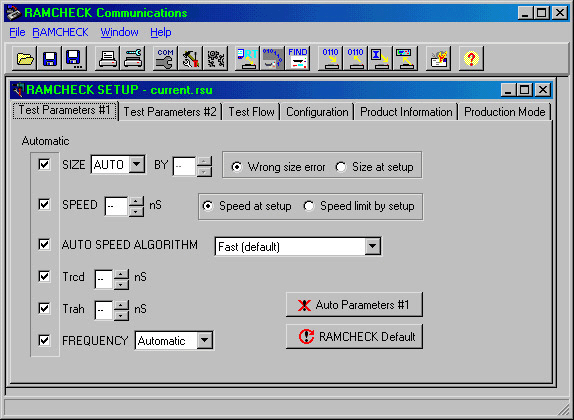574x420 pixels.
Task: Open help with yellow question mark icon
Action: [x=471, y=58]
